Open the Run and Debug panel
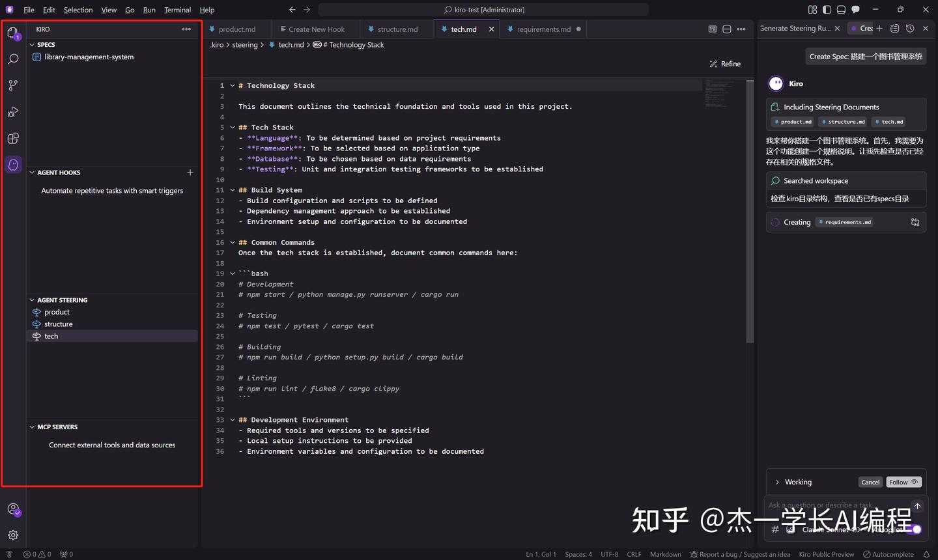Image resolution: width=938 pixels, height=560 pixels. [13, 112]
